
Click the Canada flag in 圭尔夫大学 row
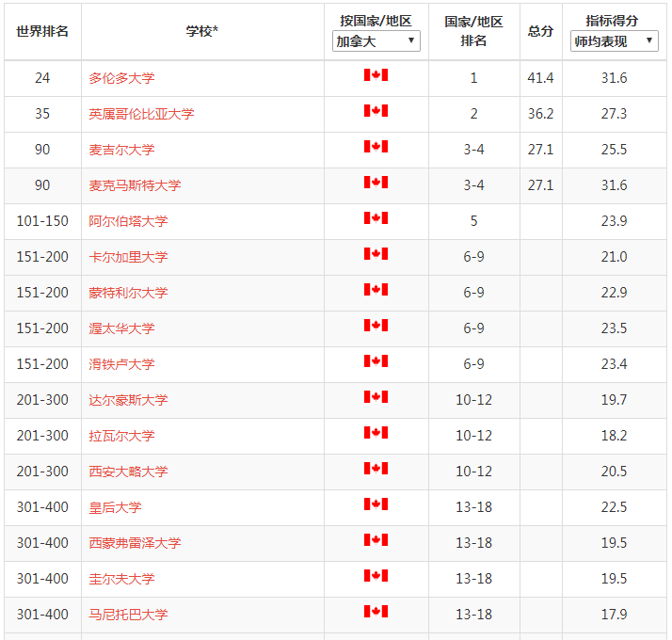tap(376, 576)
